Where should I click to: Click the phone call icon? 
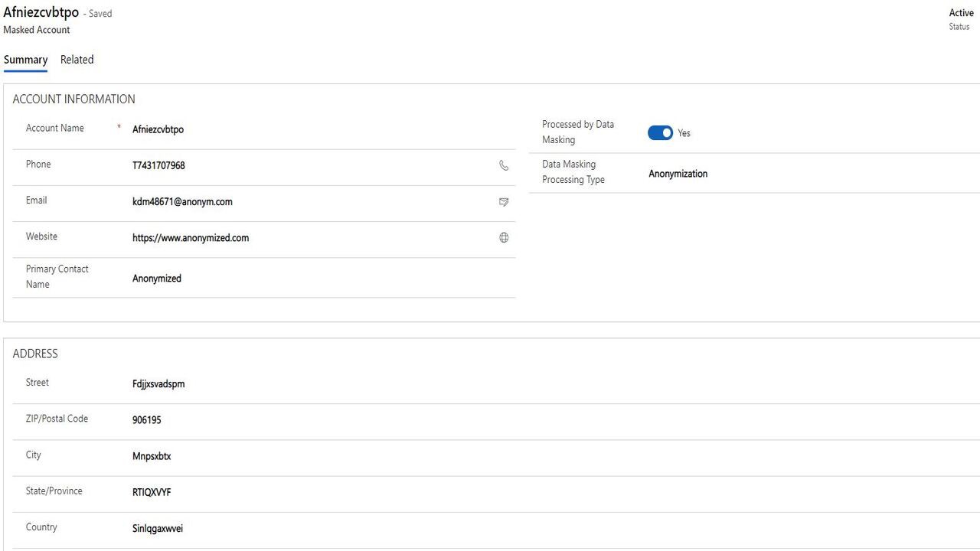504,165
